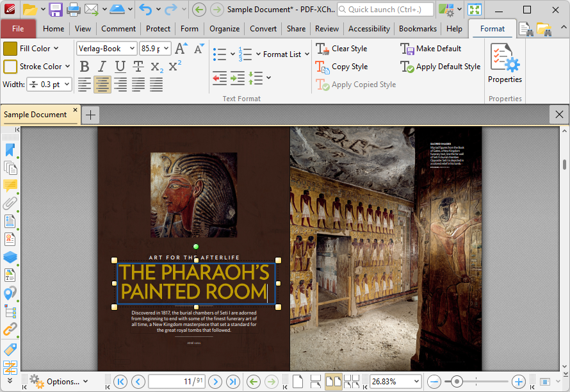Justify text alignment

(138, 85)
